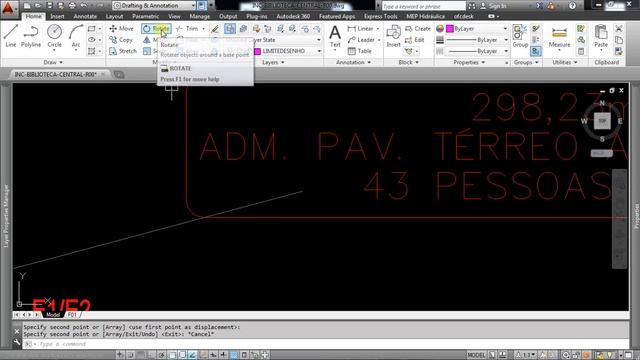The width and height of the screenshot is (640, 360).
Task: Switch to the Insert ribbon tab
Action: [57, 16]
